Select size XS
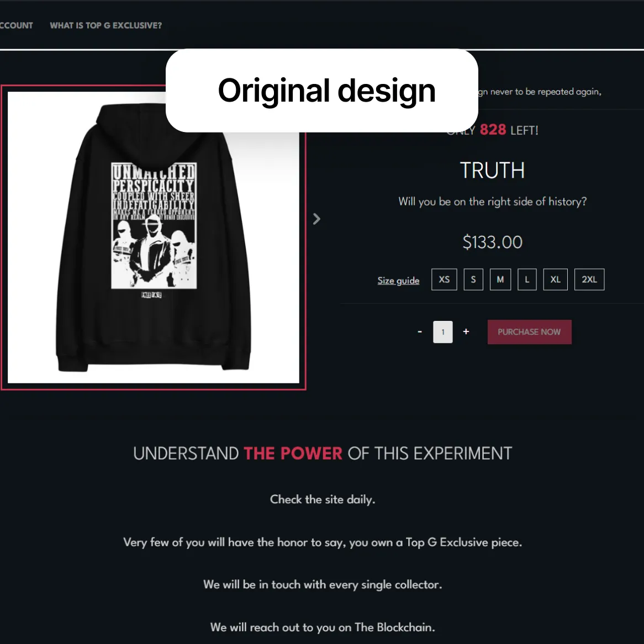The image size is (644, 644). tap(444, 279)
